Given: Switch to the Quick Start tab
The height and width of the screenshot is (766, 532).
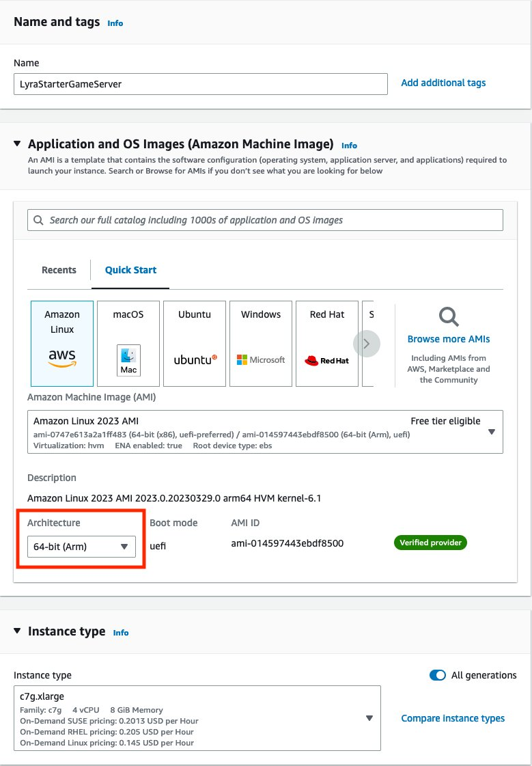Looking at the screenshot, I should [131, 270].
